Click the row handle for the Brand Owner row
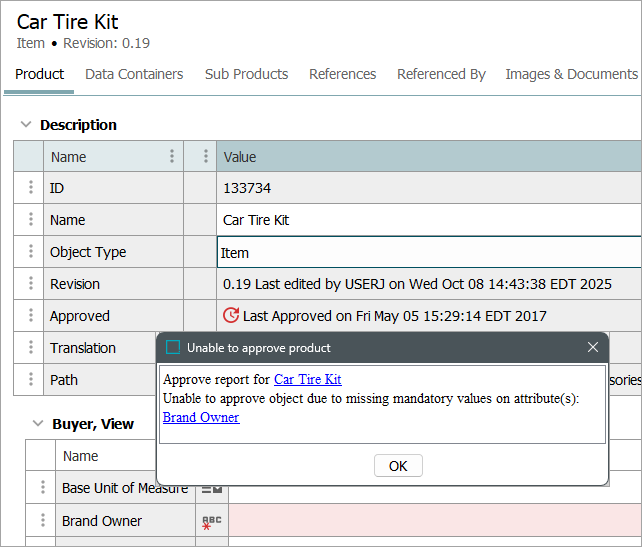Viewport: 642px width, 547px height. 42,521
